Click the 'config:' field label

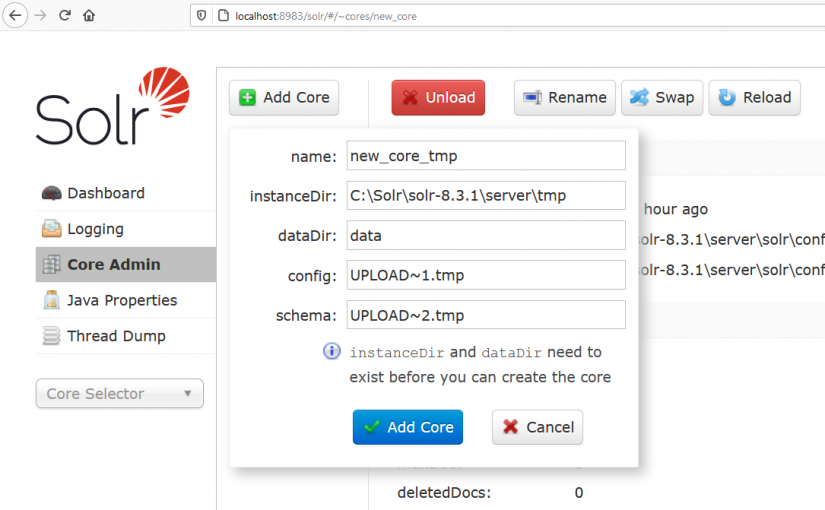click(312, 276)
